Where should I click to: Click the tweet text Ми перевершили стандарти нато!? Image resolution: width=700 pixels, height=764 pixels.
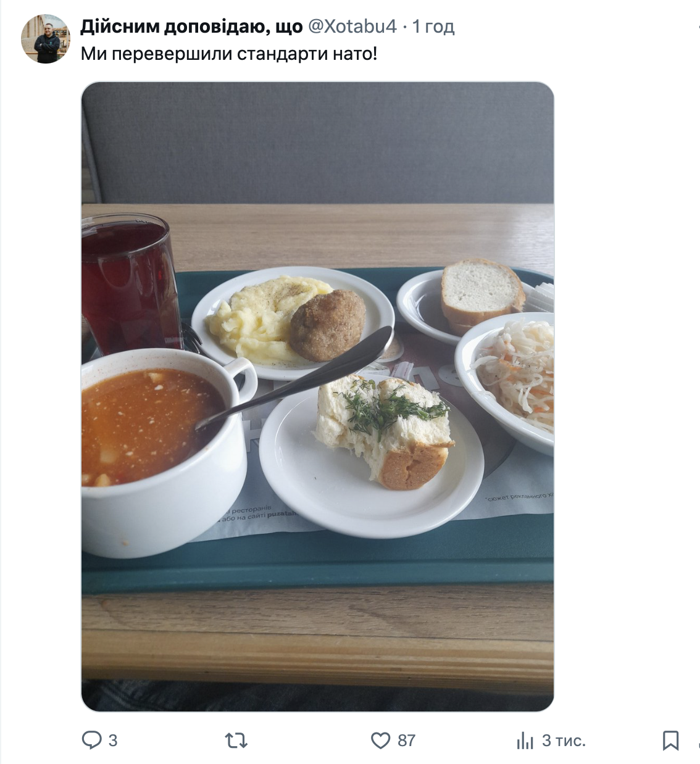229,54
